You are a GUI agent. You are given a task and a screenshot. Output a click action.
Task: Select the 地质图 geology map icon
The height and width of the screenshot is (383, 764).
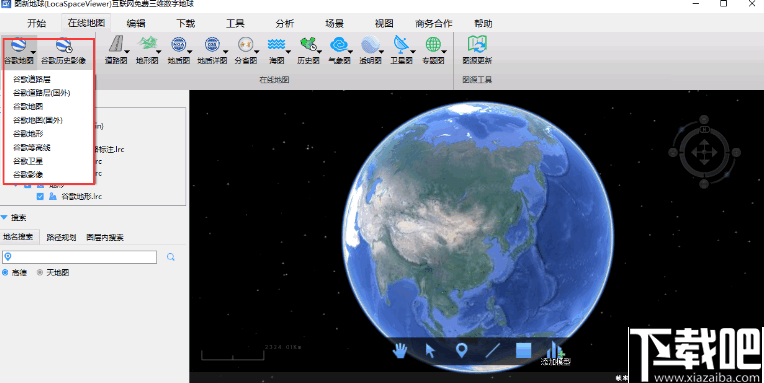tap(178, 44)
